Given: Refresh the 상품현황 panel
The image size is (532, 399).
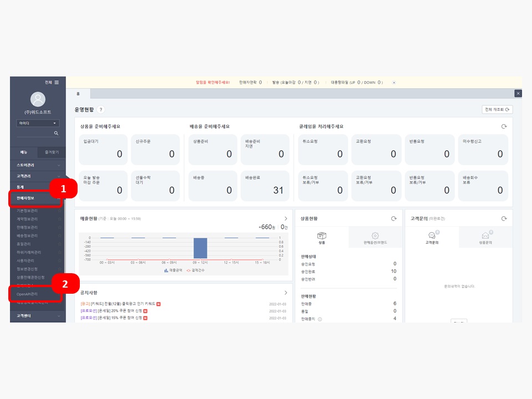Looking at the screenshot, I should tap(393, 219).
